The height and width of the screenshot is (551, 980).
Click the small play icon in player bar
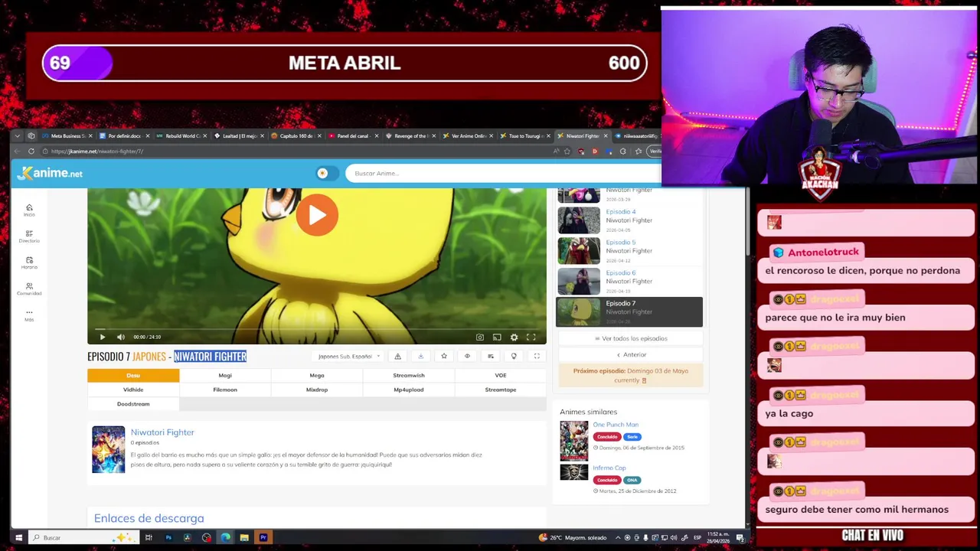[x=103, y=337]
